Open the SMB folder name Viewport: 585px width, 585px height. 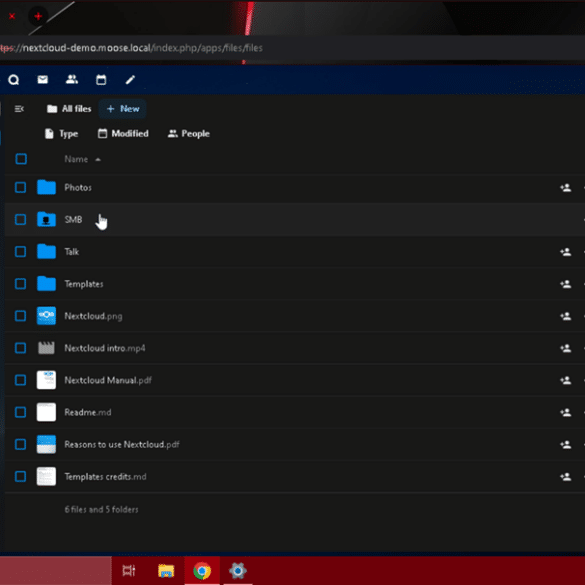pos(73,219)
